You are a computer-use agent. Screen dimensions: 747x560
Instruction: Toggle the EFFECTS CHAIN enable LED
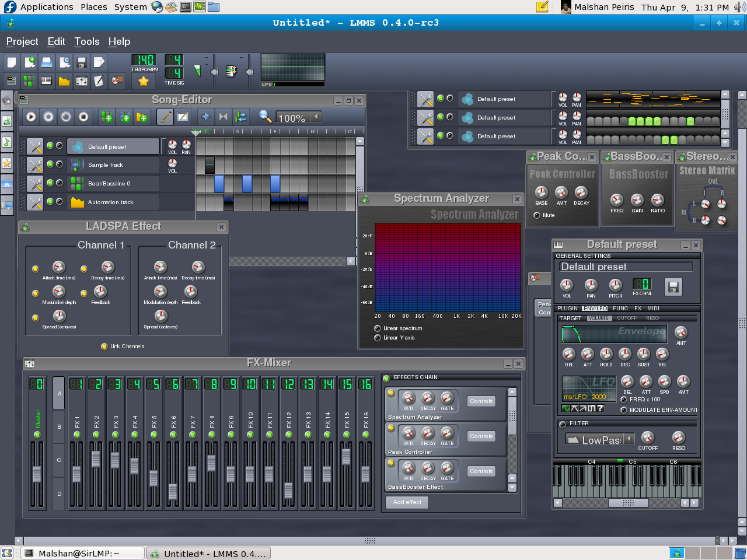(x=386, y=378)
